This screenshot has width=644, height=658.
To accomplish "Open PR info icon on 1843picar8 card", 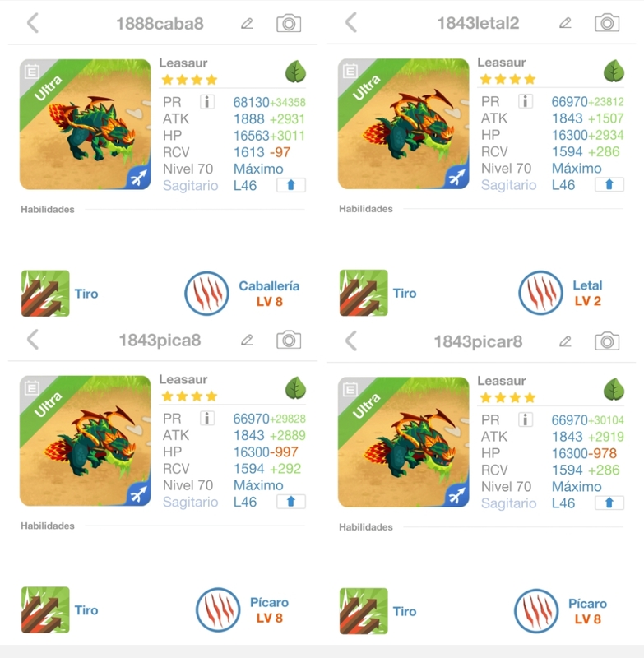I will click(526, 419).
